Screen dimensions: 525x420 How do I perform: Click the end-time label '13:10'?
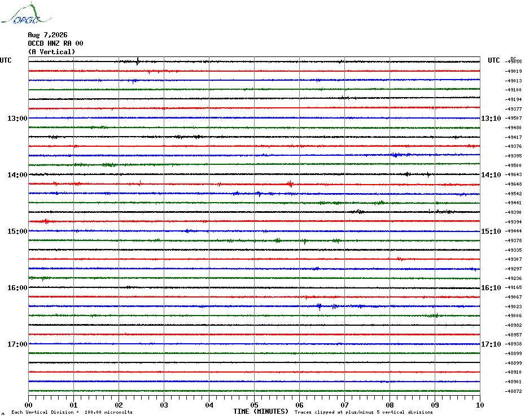point(491,118)
